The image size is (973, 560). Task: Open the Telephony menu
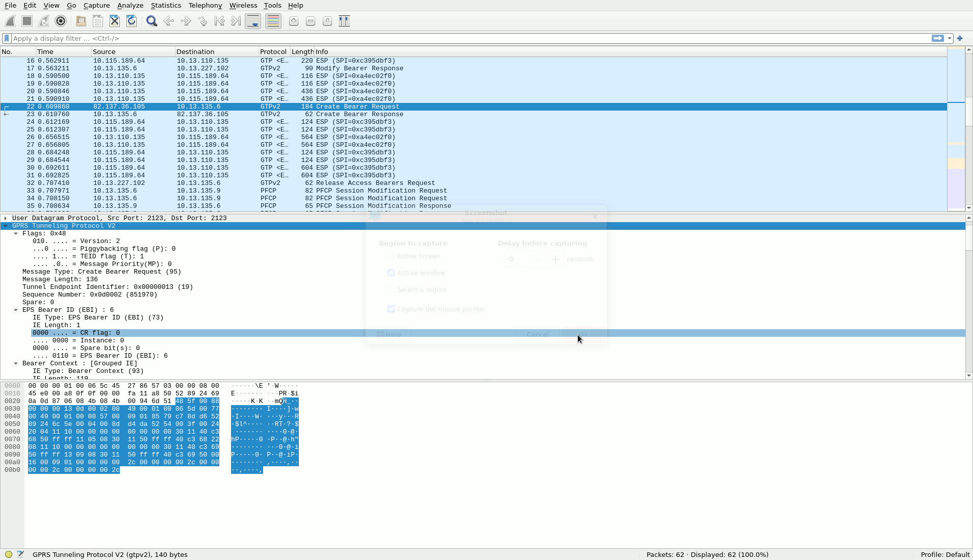pyautogui.click(x=205, y=6)
